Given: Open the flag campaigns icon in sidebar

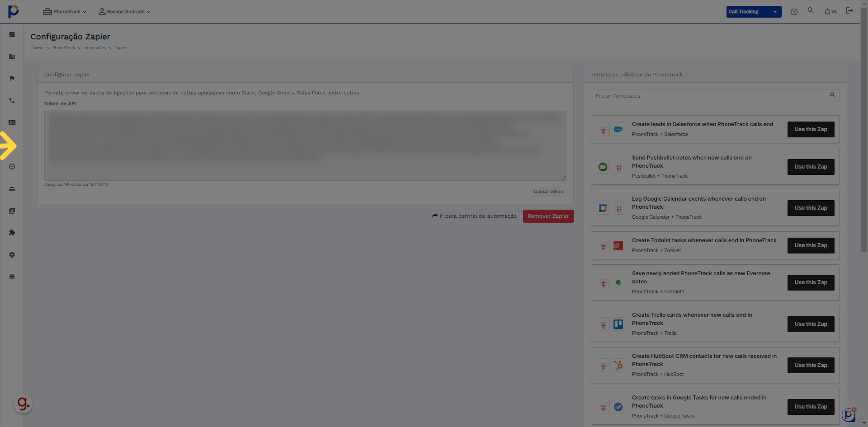Looking at the screenshot, I should [12, 79].
